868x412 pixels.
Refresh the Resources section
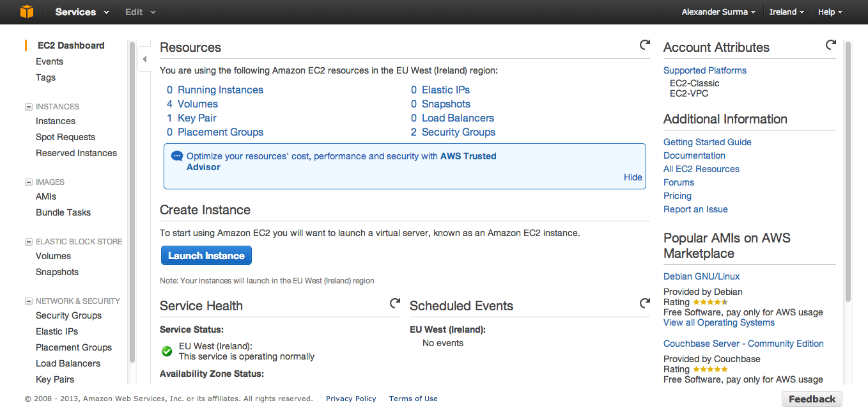(645, 45)
